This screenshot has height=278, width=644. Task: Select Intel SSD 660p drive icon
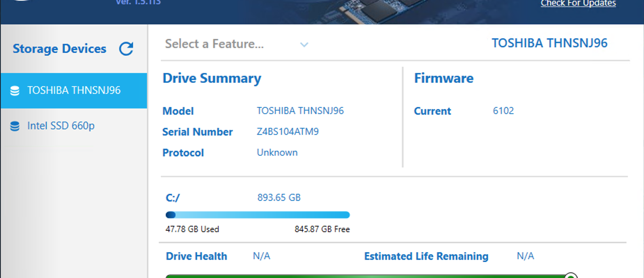[x=15, y=126]
